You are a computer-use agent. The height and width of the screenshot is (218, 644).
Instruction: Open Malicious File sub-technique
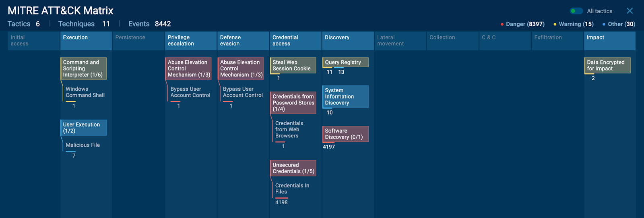[83, 145]
